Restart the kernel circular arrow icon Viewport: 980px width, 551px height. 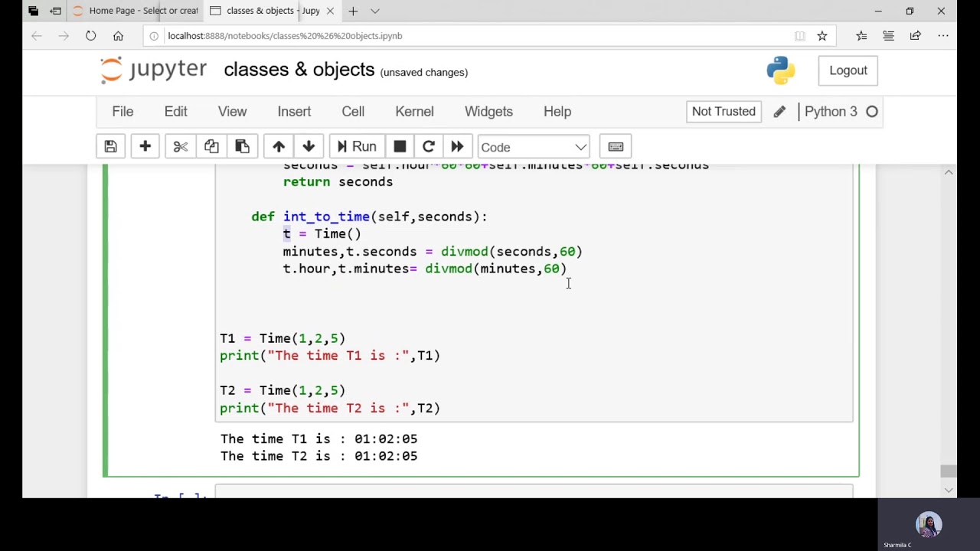429,147
